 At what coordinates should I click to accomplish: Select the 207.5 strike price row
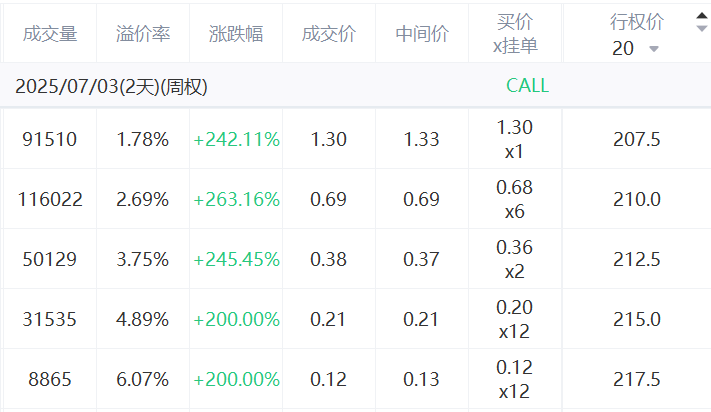click(x=356, y=139)
